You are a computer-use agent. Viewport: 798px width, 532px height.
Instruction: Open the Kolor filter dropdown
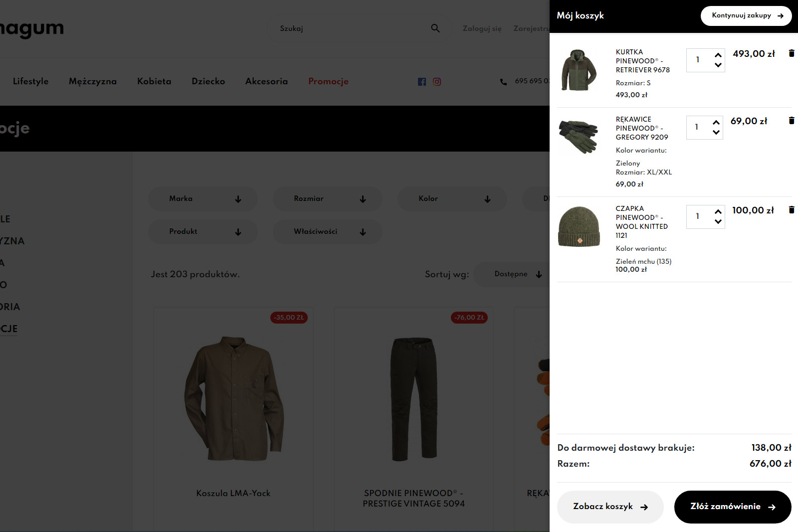point(452,199)
